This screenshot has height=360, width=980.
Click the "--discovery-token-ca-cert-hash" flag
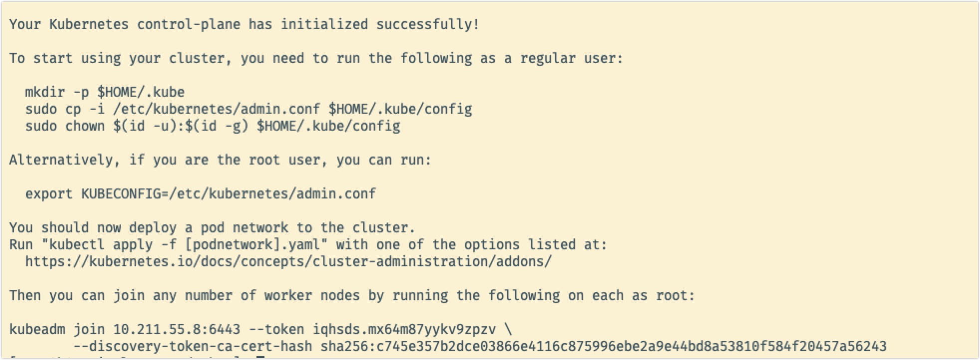click(x=193, y=347)
